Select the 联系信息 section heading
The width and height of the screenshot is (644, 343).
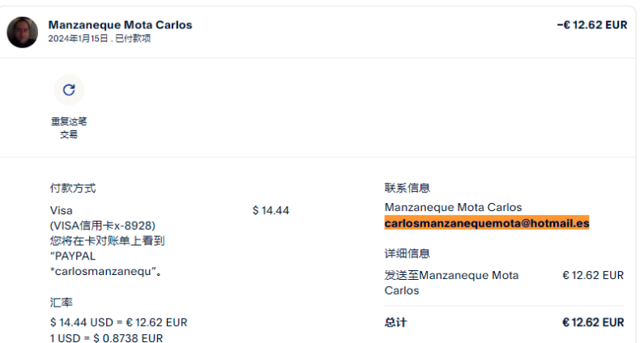coord(407,188)
